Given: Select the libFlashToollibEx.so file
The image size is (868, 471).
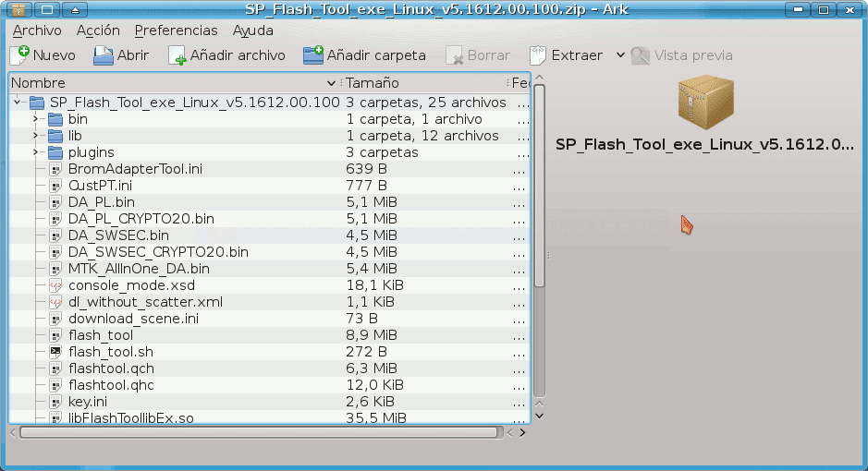Looking at the screenshot, I should 131,418.
